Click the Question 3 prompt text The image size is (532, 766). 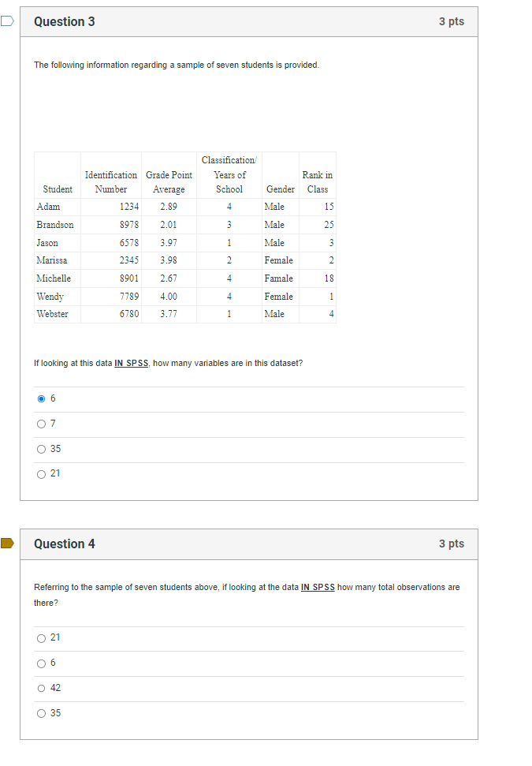pos(175,65)
